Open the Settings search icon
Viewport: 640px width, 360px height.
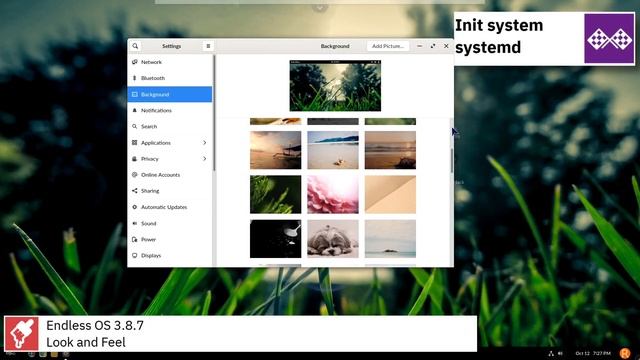pos(135,46)
